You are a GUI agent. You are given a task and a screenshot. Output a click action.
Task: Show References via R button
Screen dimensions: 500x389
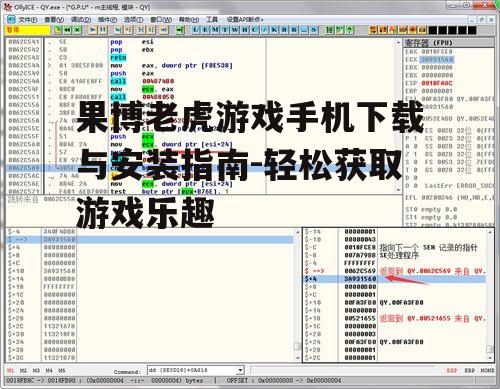[x=294, y=30]
